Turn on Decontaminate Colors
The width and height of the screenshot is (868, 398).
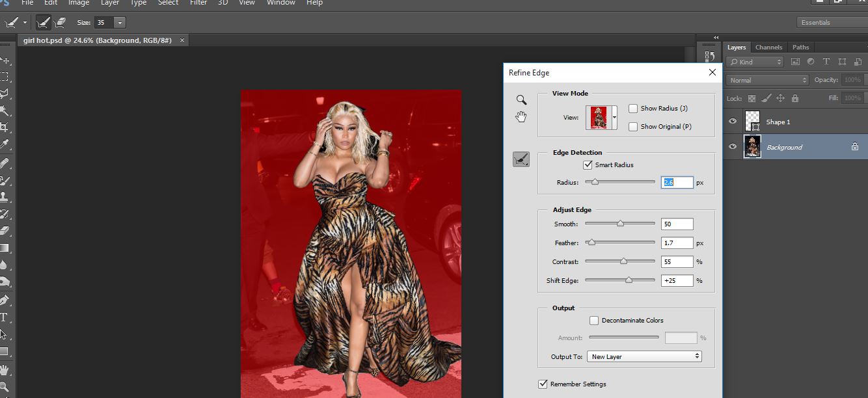pos(594,321)
